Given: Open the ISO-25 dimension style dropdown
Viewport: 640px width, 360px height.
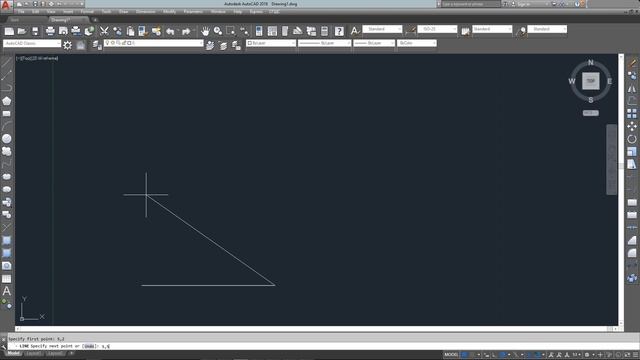Looking at the screenshot, I should click(437, 29).
